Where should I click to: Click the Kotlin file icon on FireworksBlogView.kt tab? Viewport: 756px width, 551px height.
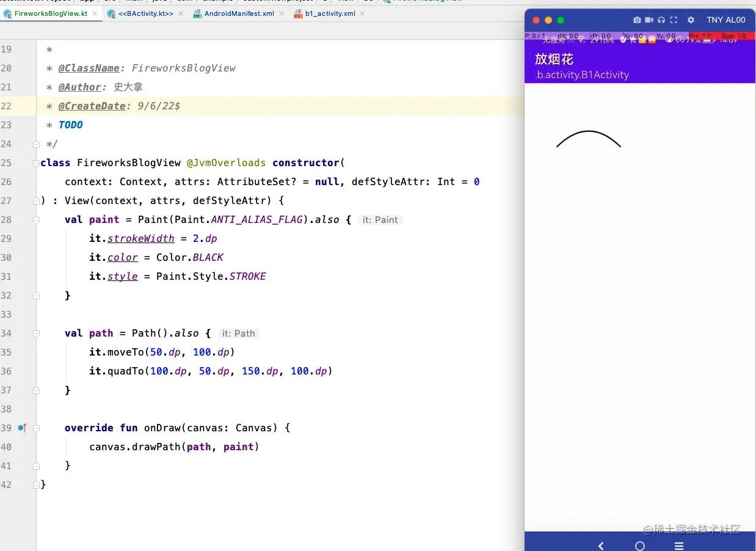[x=8, y=13]
